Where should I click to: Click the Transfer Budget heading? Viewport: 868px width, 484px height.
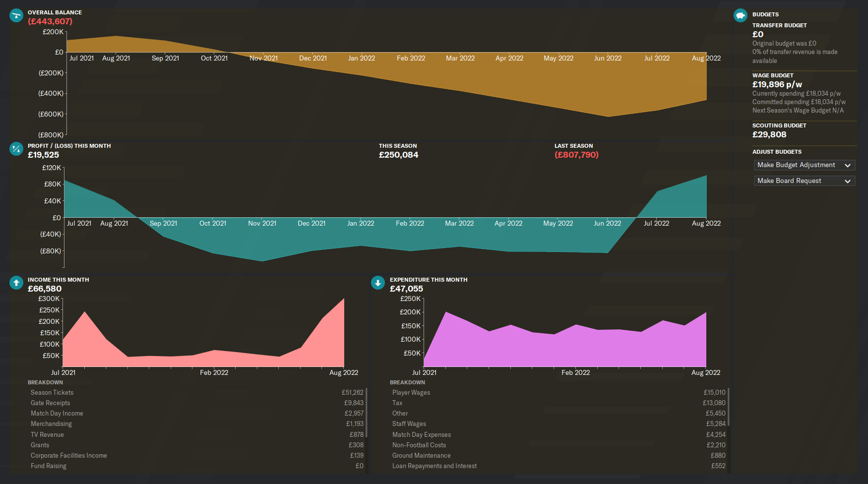[x=780, y=25]
